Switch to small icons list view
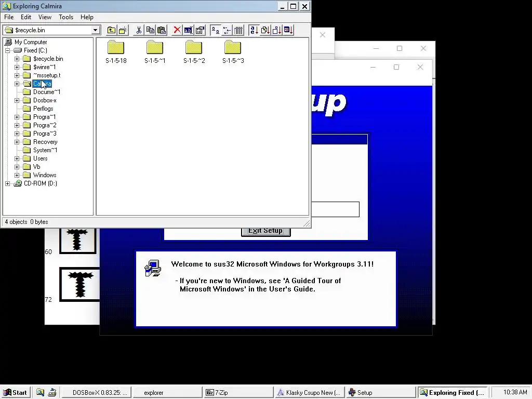The width and height of the screenshot is (532, 399). click(227, 30)
